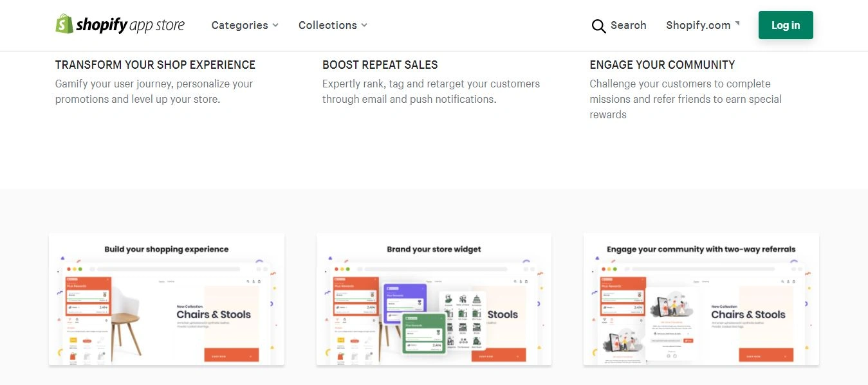The width and height of the screenshot is (868, 385).
Task: Follow the Shopify.com link
Action: 698,25
